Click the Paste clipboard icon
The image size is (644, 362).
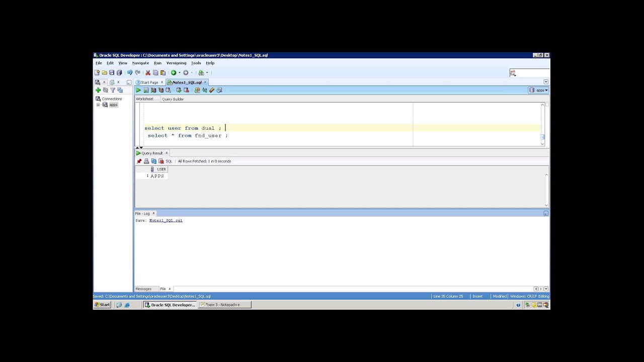[x=163, y=72]
